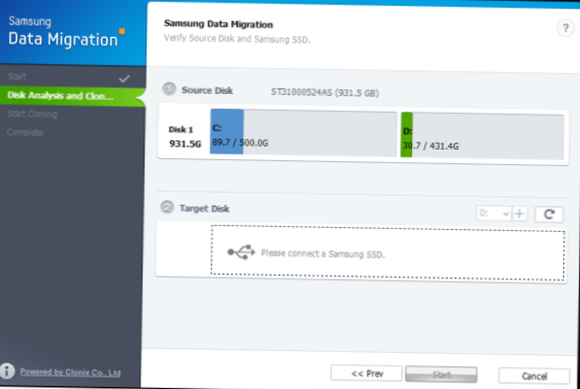Click the USB connect icon

click(x=241, y=252)
